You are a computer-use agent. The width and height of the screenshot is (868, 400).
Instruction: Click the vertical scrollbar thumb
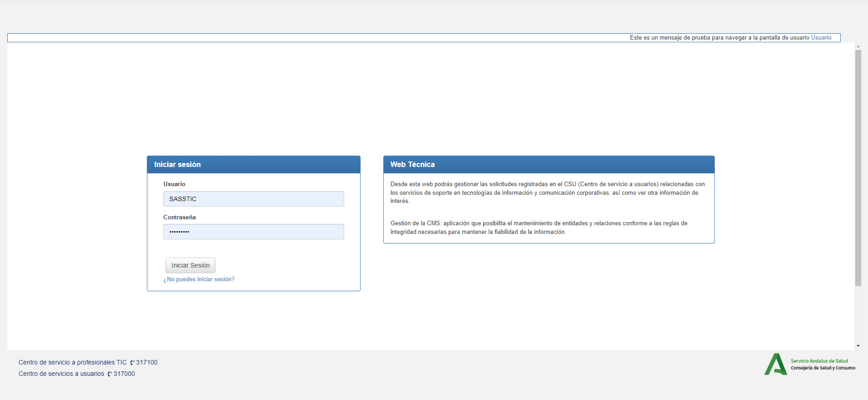[x=858, y=168]
